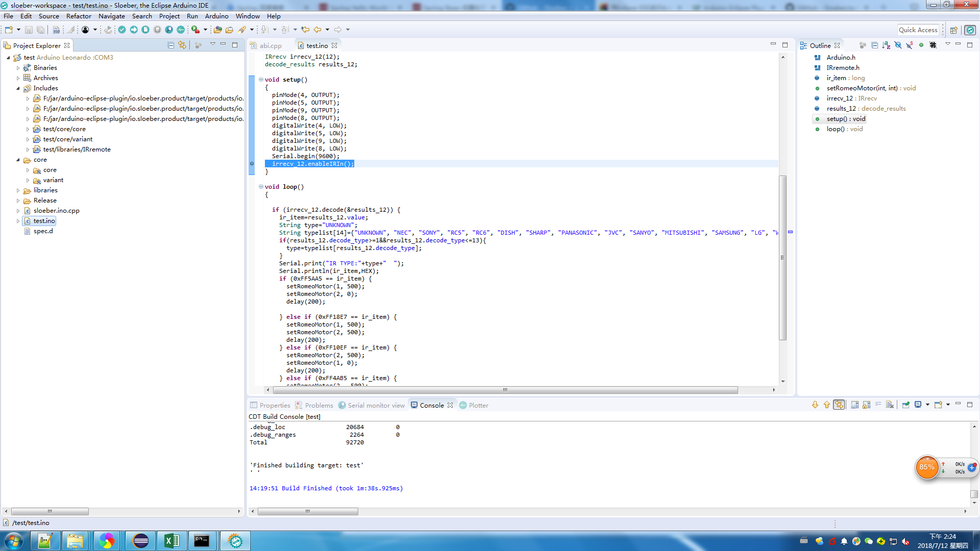Expand the Archives tree node
Screen dimensions: 980x551
click(x=18, y=78)
